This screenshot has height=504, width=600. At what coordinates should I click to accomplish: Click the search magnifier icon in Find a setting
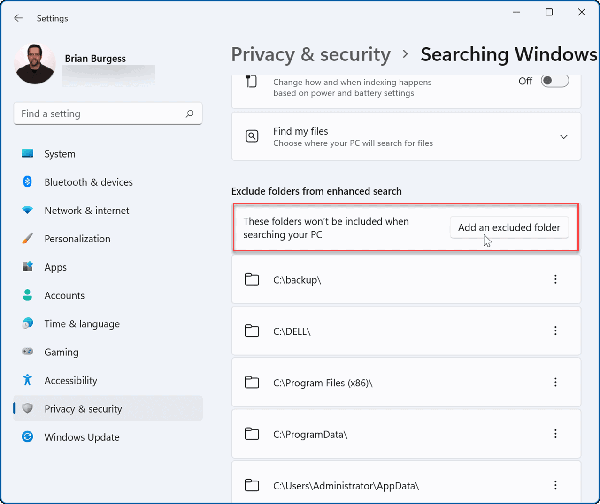point(189,114)
